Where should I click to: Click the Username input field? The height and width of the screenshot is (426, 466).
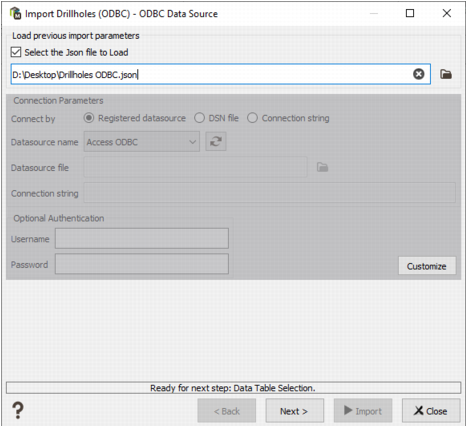(142, 238)
